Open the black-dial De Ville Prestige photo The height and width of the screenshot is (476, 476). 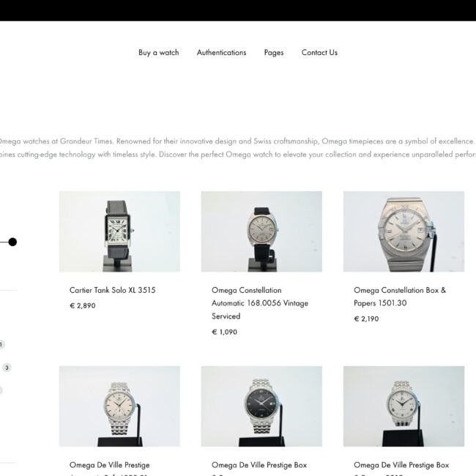click(x=261, y=406)
